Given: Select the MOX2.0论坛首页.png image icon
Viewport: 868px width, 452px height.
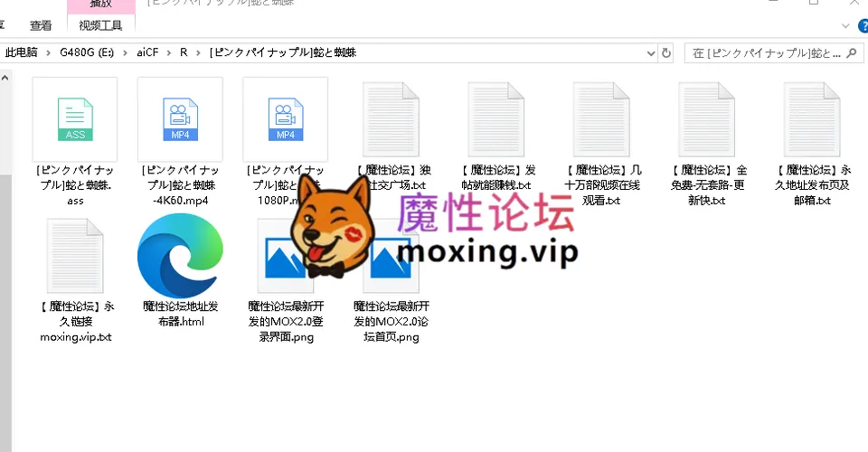Looking at the screenshot, I should [391, 256].
